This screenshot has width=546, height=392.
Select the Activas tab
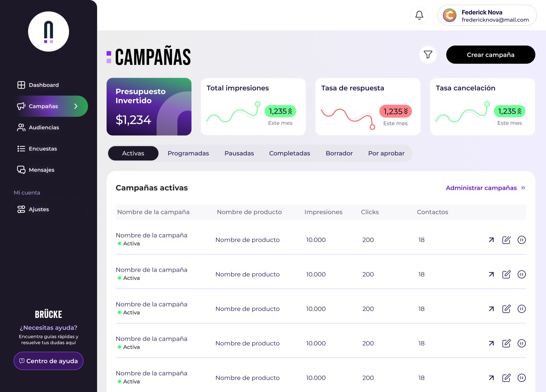pyautogui.click(x=133, y=153)
